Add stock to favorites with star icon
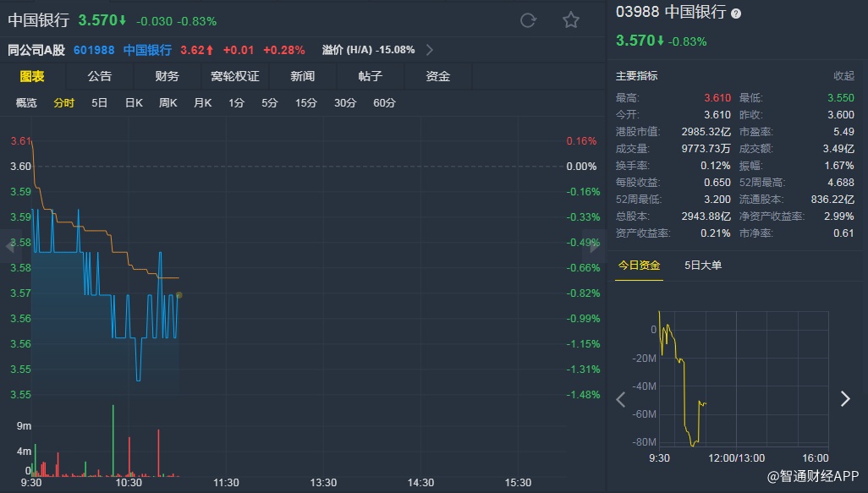This screenshot has height=493, width=868. [x=571, y=20]
